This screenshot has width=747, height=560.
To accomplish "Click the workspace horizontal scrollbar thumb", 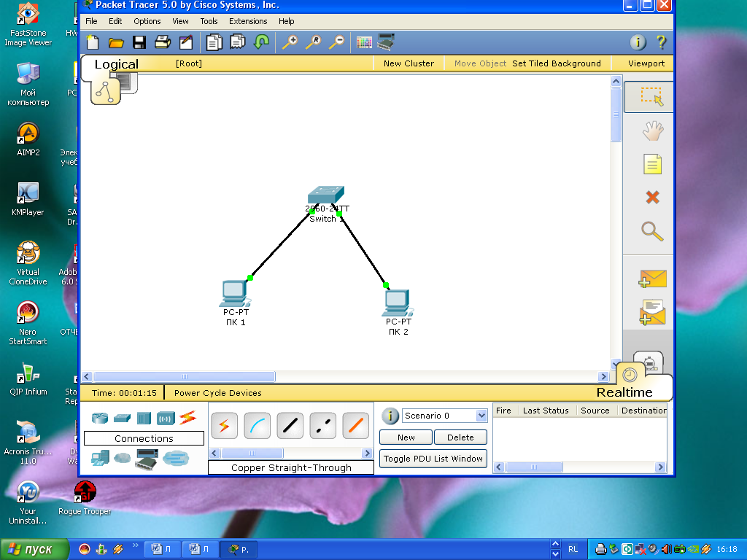I will [x=184, y=377].
